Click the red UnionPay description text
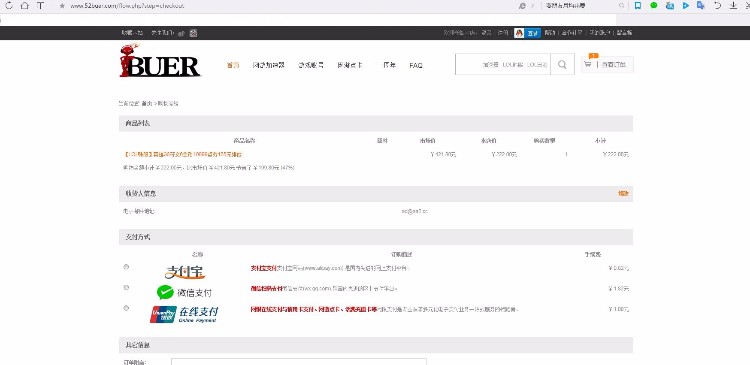This screenshot has width=750, height=365. pos(314,310)
